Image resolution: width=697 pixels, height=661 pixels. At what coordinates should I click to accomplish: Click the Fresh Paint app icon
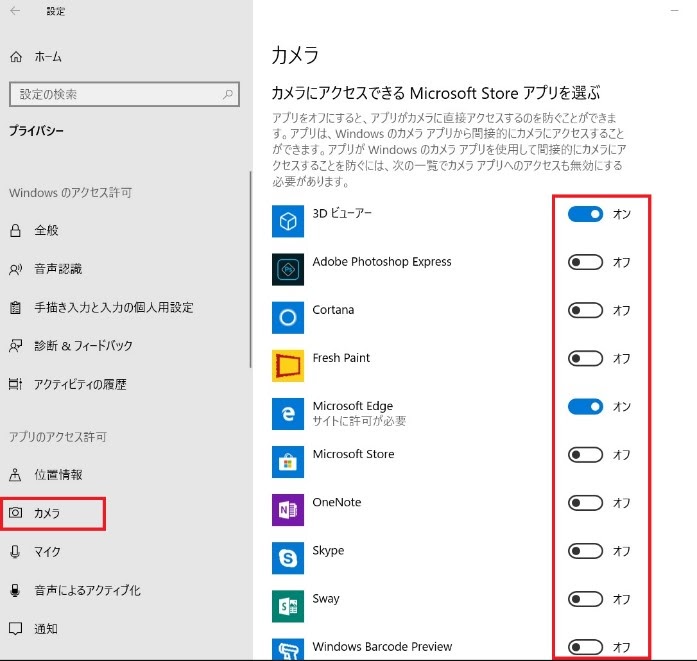point(288,365)
